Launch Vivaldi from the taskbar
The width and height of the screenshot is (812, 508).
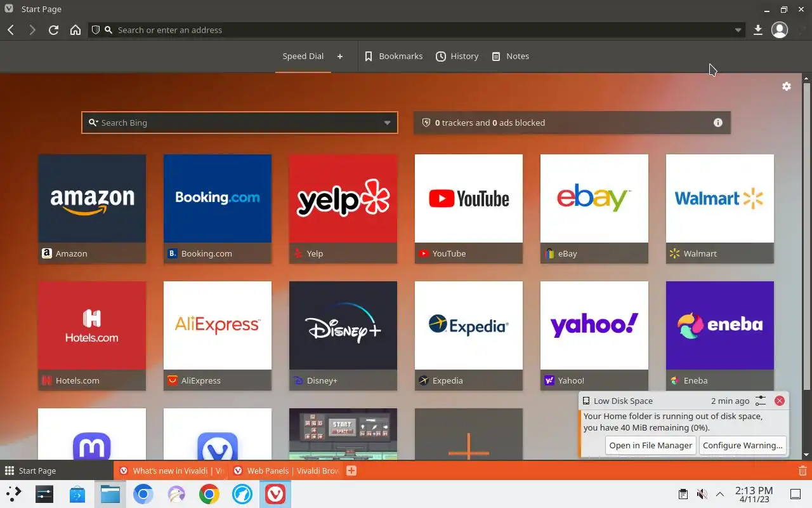[275, 494]
